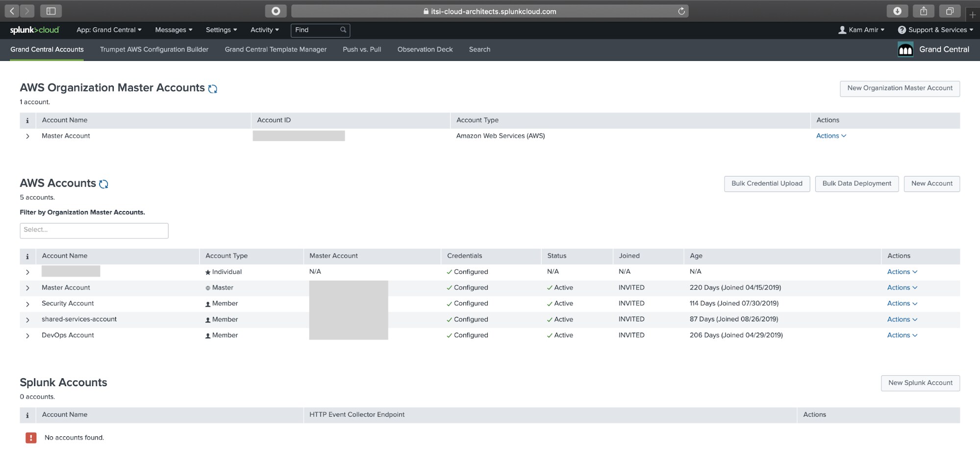
Task: Open Actions for the organization Master Account
Action: pyautogui.click(x=831, y=136)
